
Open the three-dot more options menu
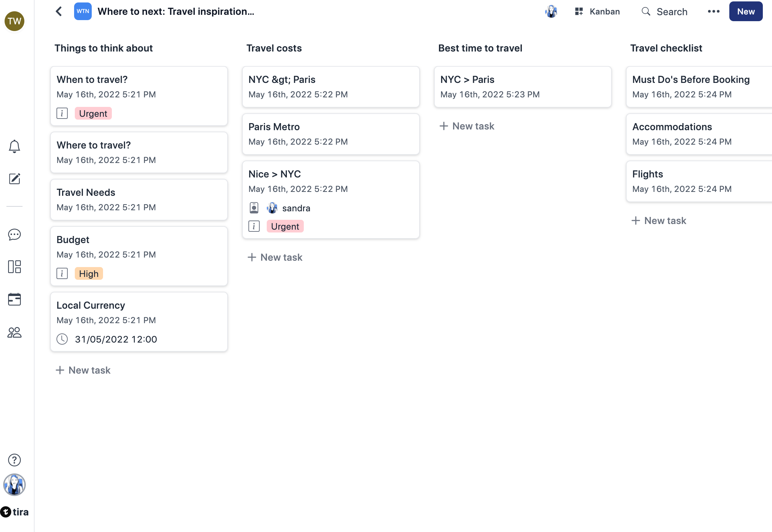(713, 12)
